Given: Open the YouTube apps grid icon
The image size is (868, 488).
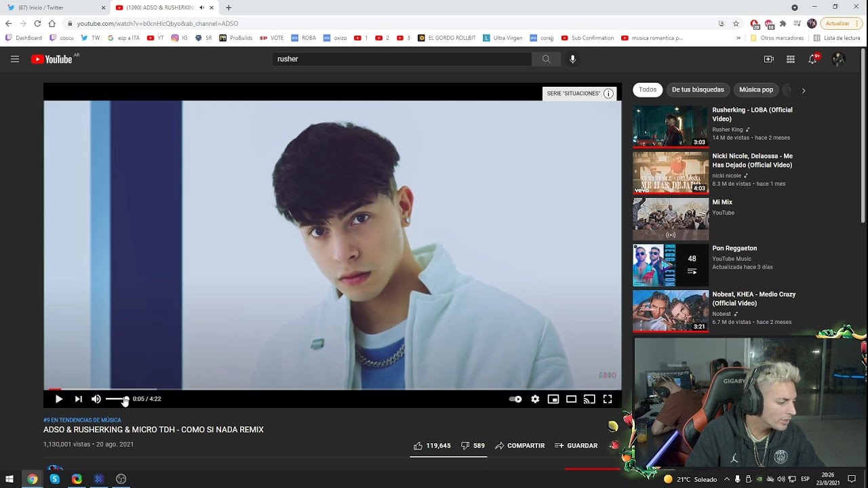Looking at the screenshot, I should point(790,59).
